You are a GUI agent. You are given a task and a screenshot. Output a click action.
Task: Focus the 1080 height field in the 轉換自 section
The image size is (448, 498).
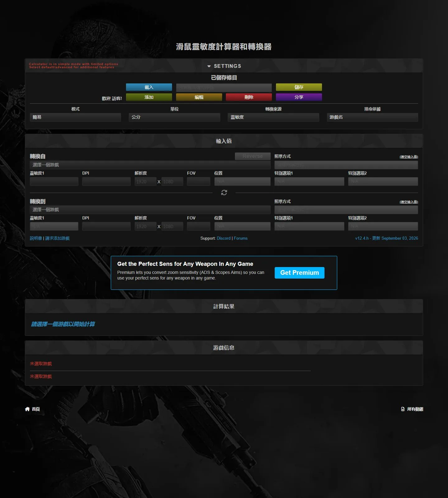click(172, 181)
